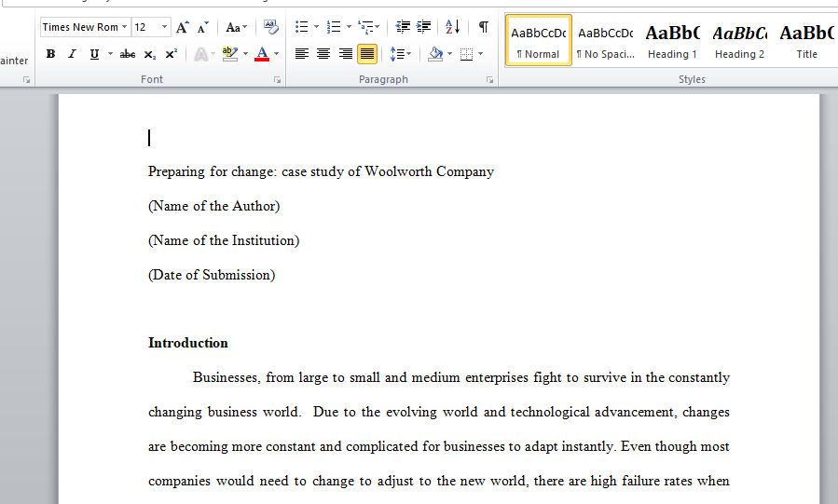Expand shading color dropdown
Screen dimensions: 838x504
(x=449, y=54)
